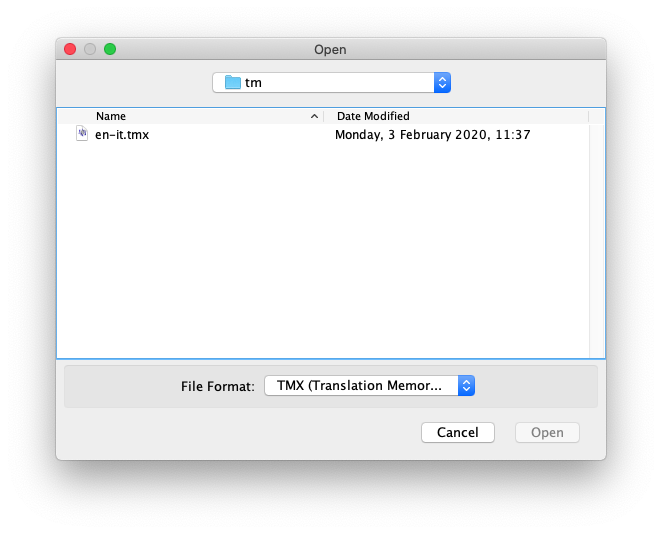This screenshot has height=534, width=662.
Task: Click the blue arrows on File Format selector
Action: point(466,386)
